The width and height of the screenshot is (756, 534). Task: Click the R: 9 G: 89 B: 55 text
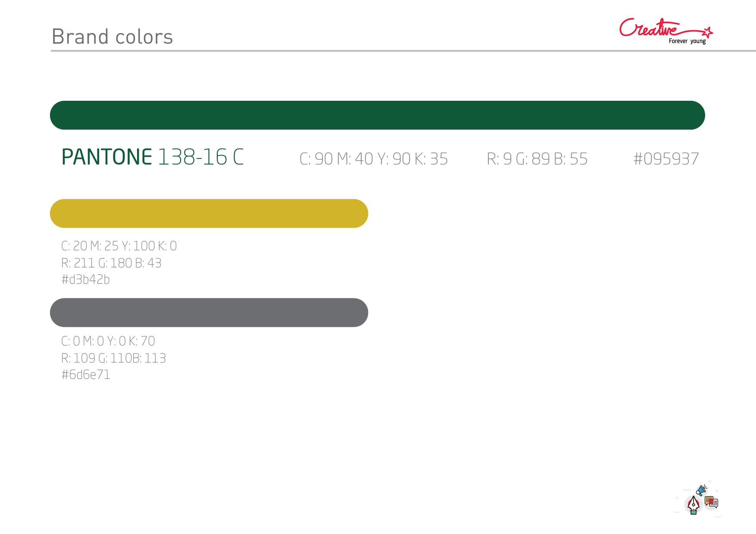(537, 159)
